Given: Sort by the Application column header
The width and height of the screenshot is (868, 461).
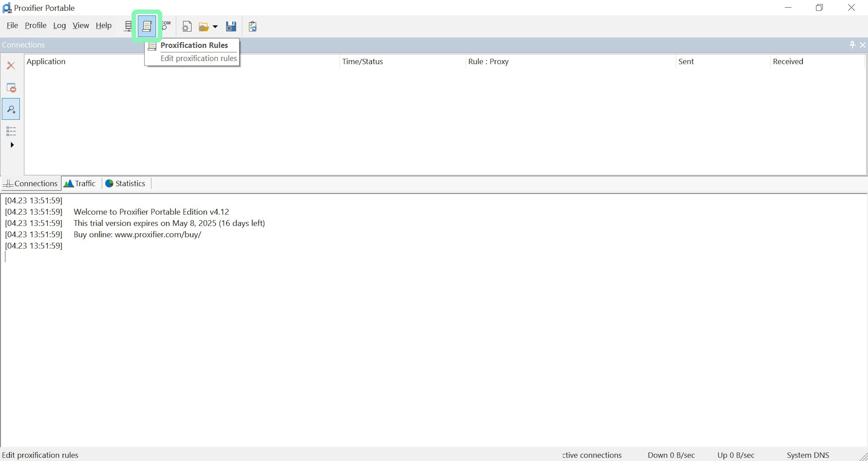Looking at the screenshot, I should [46, 62].
